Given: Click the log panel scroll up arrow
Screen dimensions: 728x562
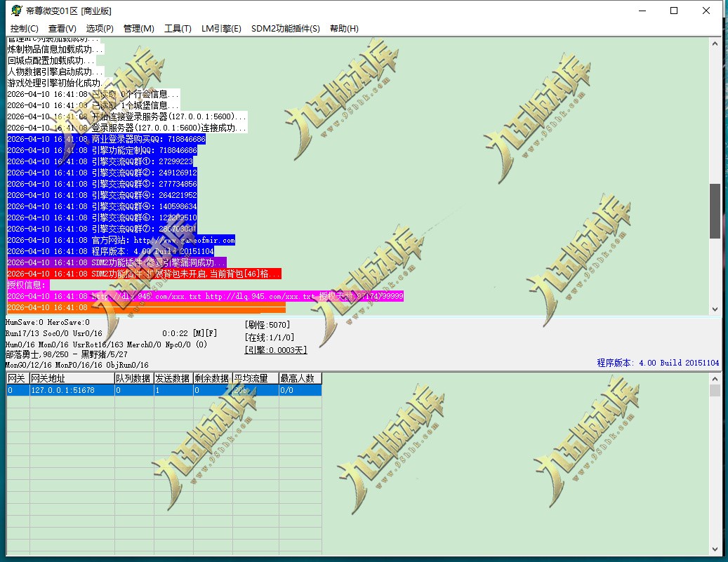Looking at the screenshot, I should coord(715,44).
